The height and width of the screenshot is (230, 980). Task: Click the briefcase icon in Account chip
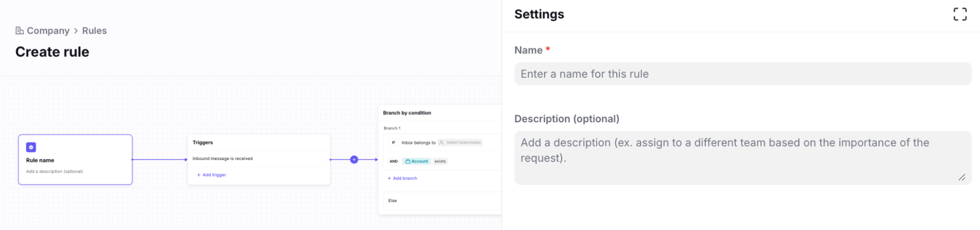coord(408,161)
